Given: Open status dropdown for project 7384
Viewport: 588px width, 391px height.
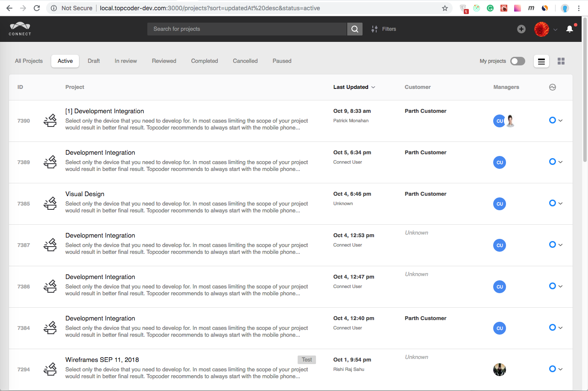Looking at the screenshot, I should tap(556, 328).
